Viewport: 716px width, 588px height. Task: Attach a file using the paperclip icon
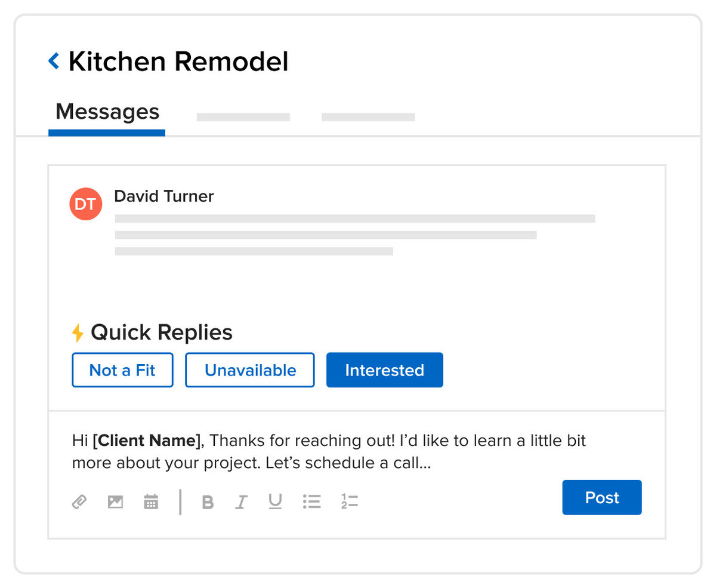coord(80,502)
